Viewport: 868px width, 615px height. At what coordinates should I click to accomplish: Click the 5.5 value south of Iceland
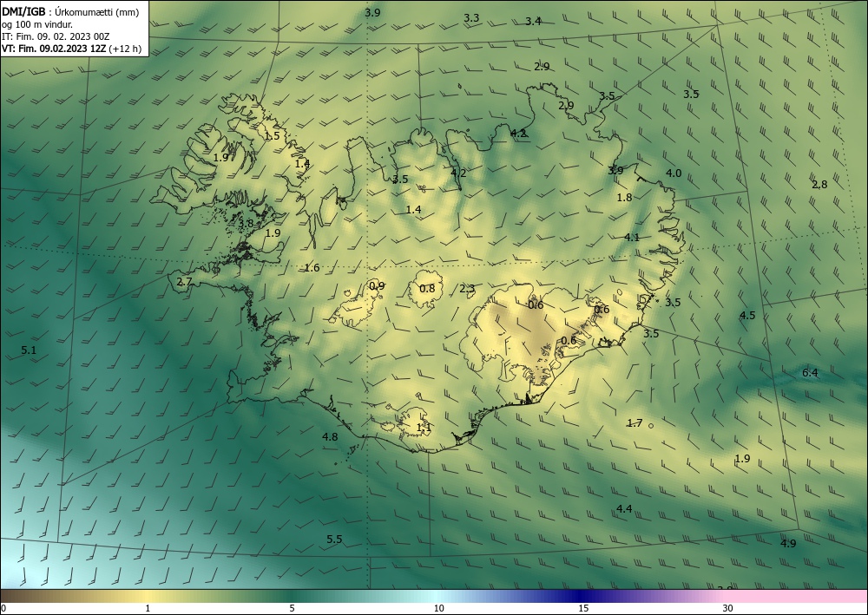point(334,540)
